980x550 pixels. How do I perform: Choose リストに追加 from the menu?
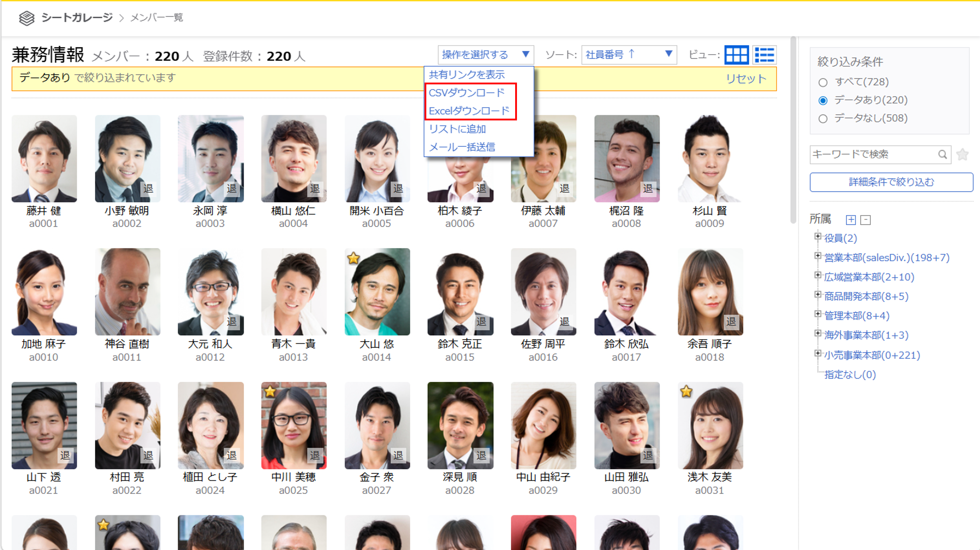(x=457, y=129)
